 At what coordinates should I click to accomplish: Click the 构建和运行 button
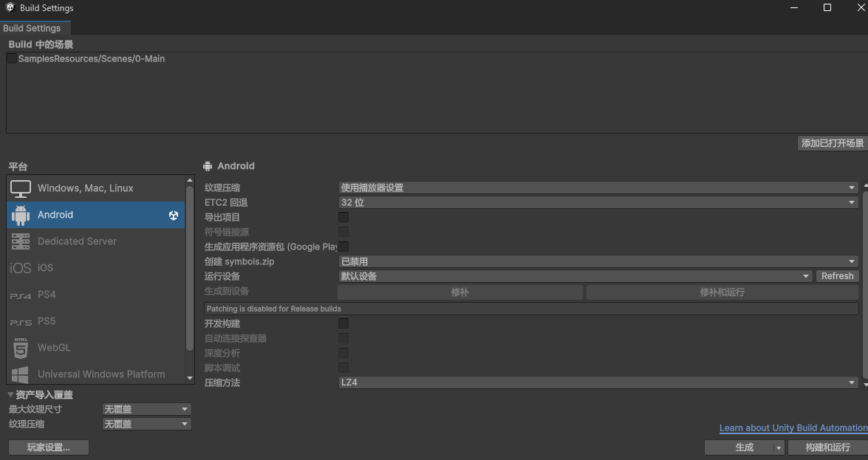(x=827, y=447)
